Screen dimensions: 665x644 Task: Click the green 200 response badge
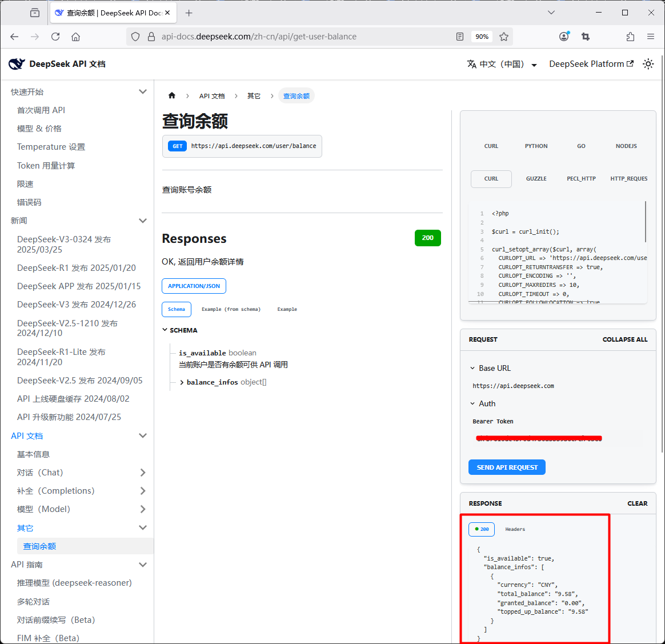[x=427, y=238]
